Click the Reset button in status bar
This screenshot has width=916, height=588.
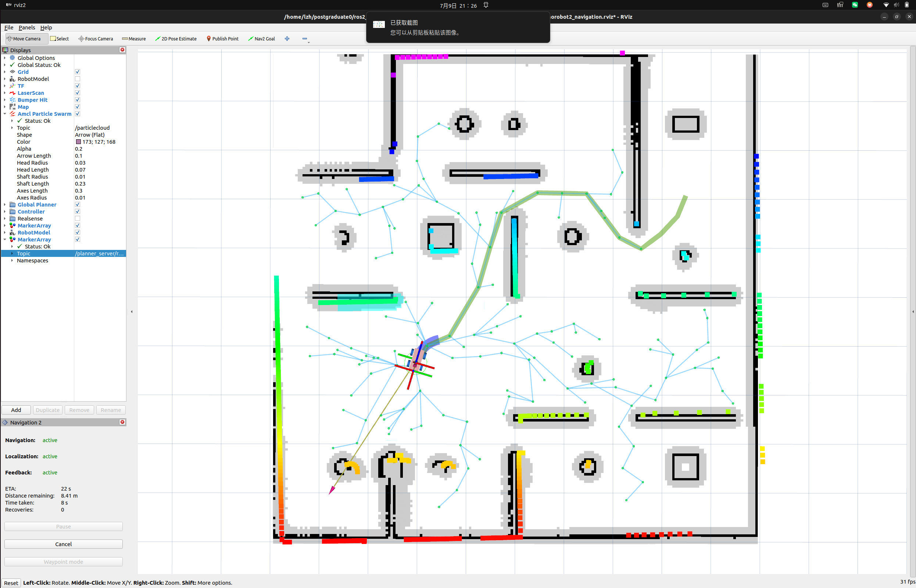pos(11,582)
